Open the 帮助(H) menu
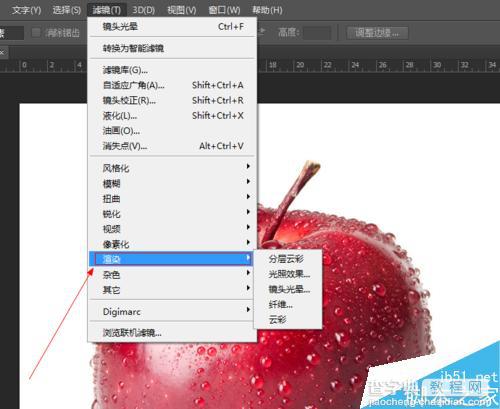 [267, 10]
